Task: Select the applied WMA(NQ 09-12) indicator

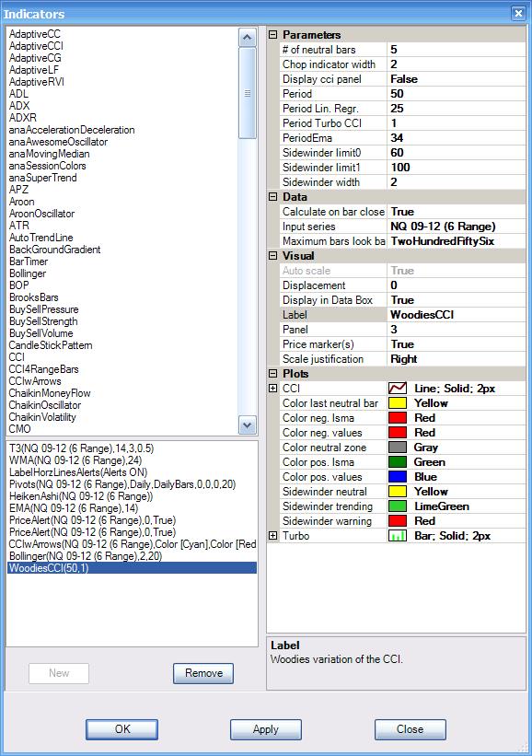Action: [75, 460]
